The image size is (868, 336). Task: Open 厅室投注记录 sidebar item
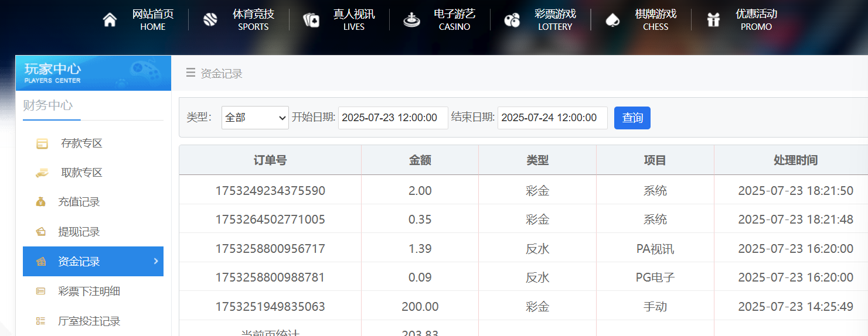coord(89,321)
